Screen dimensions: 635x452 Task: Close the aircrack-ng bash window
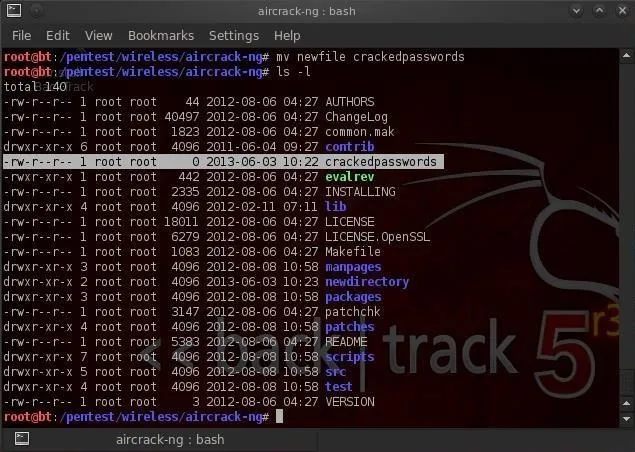[622, 11]
